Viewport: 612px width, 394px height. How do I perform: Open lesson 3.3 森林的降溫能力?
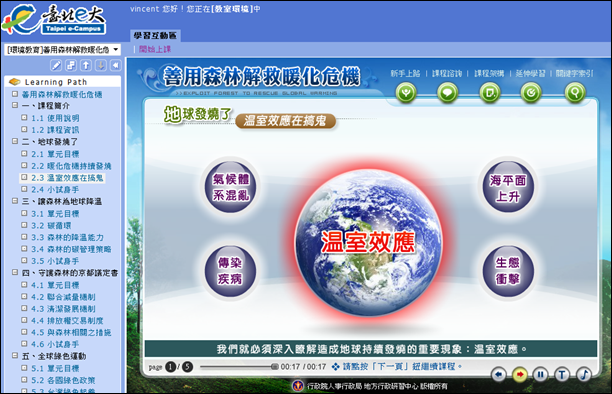67,237
